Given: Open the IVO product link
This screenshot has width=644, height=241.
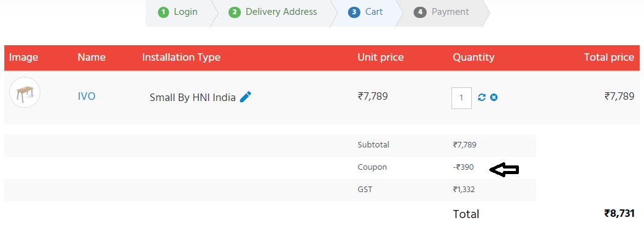Looking at the screenshot, I should tap(87, 96).
